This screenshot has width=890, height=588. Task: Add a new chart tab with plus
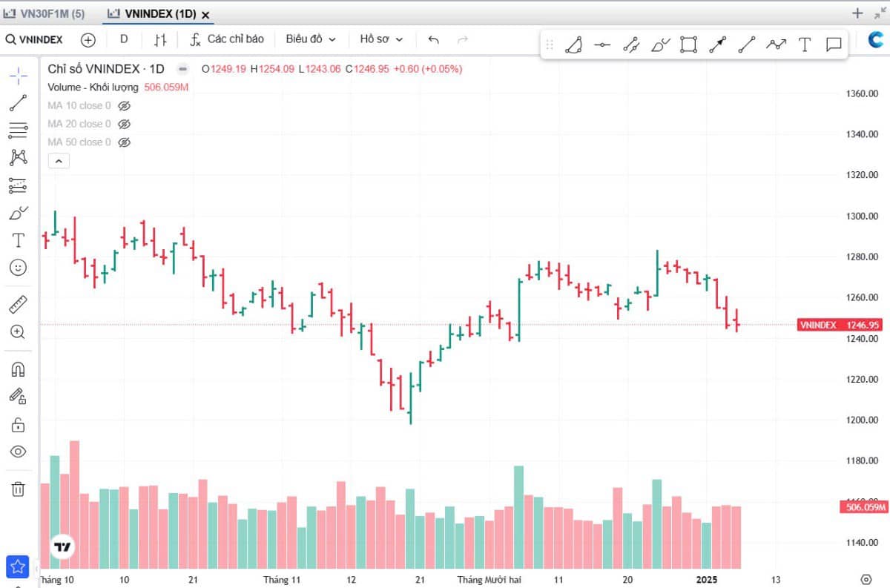(x=857, y=13)
